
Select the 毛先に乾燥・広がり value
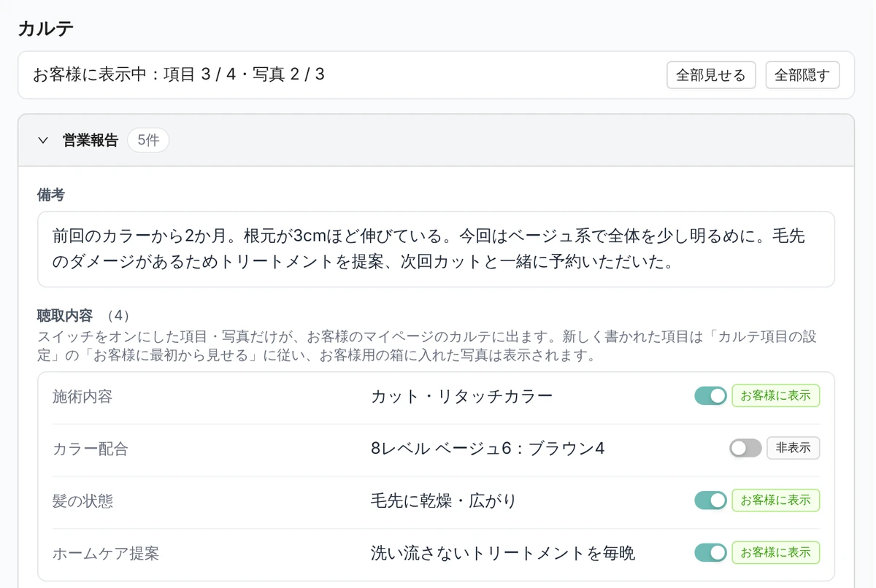click(x=444, y=501)
